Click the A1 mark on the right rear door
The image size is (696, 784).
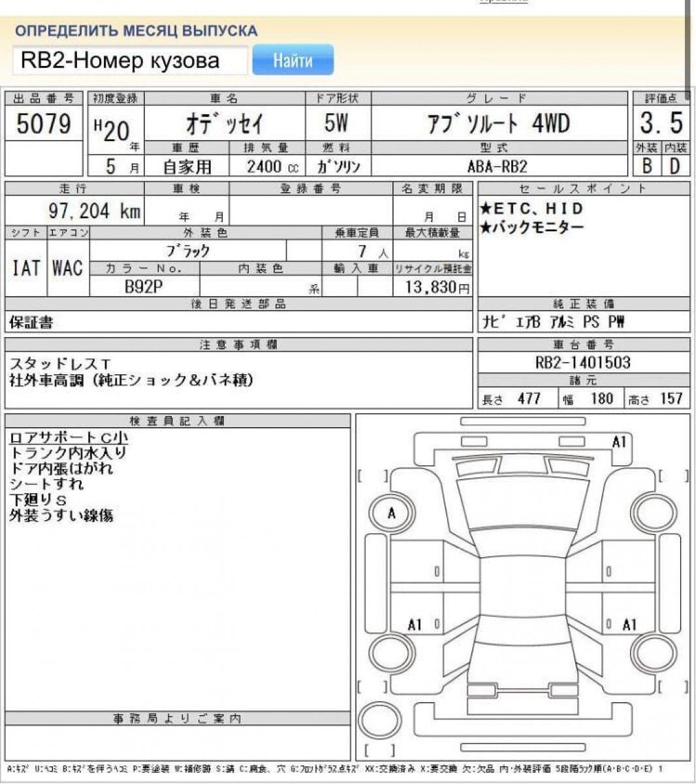(629, 625)
